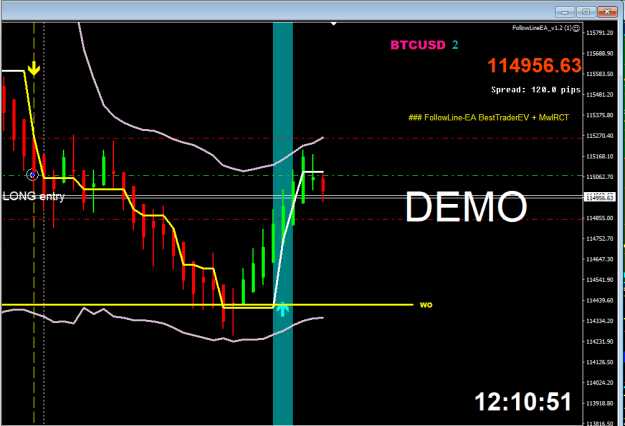The width and height of the screenshot is (625, 426).
Task: Click the last red candlestick
Action: pos(323,187)
